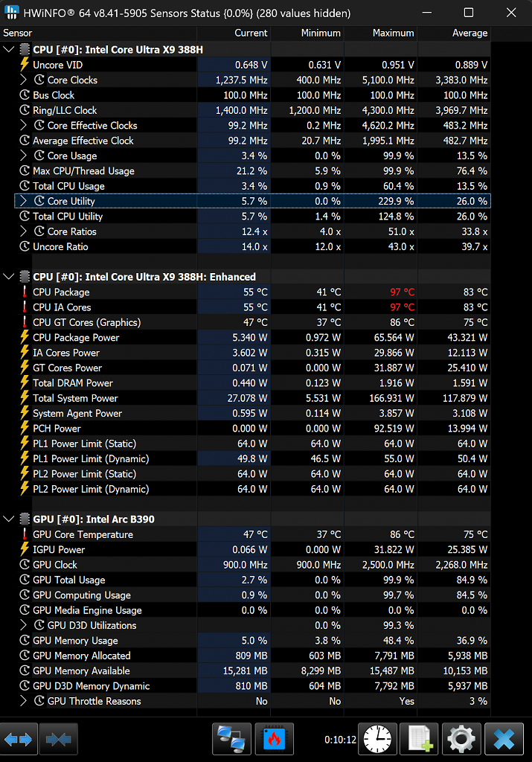Click the PCH Power lightning icon
The image size is (532, 762).
(x=25, y=428)
